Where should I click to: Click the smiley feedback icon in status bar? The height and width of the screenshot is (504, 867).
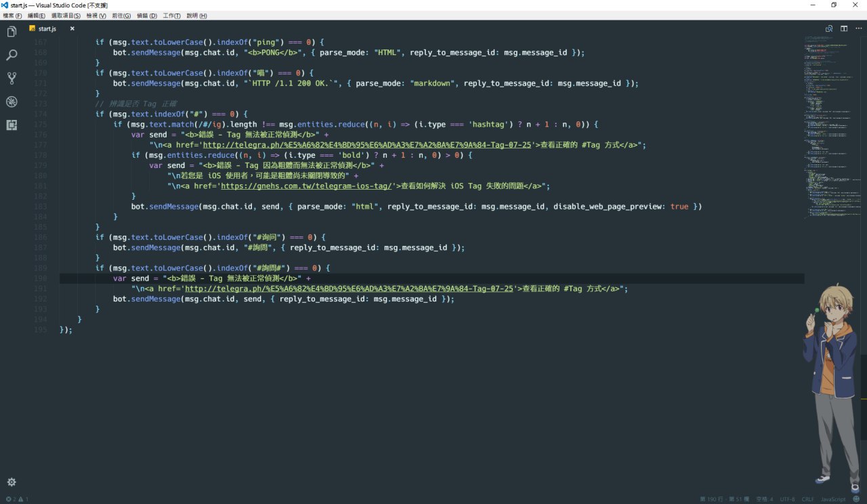coord(856,499)
